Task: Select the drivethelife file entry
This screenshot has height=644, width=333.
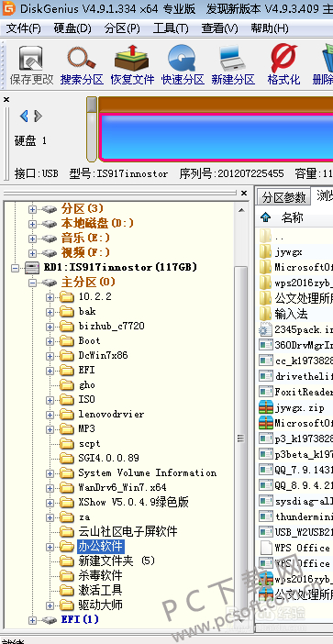Action: point(296,376)
